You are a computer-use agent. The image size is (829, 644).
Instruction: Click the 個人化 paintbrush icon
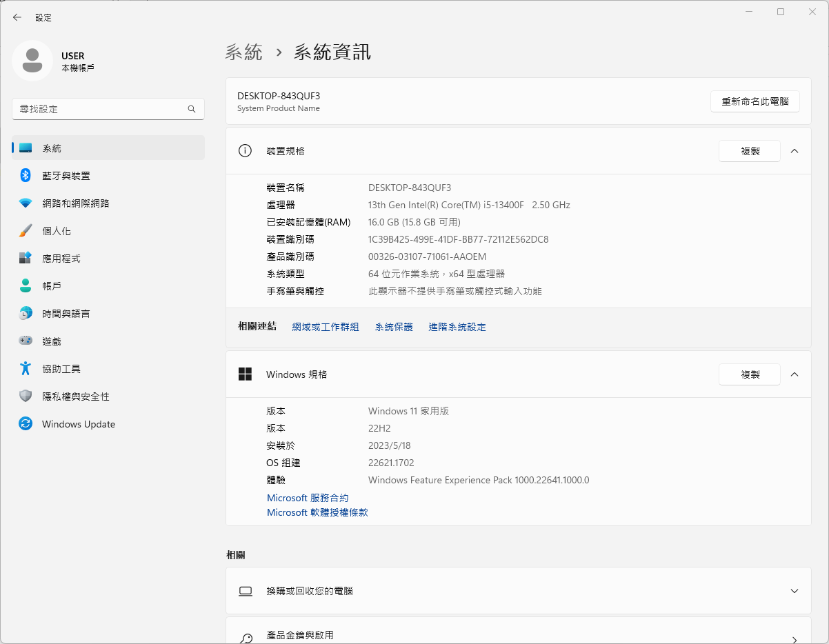26,231
